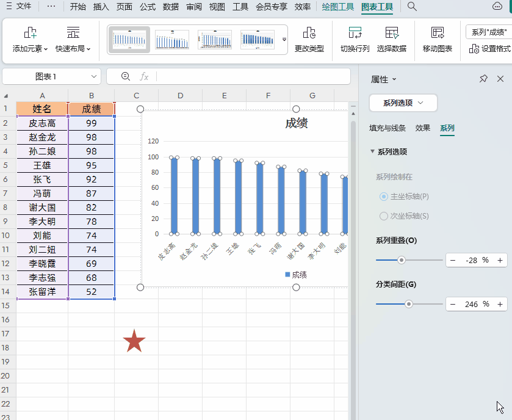Viewport: 512px width, 420px height.
Task: Click the fx insert function icon
Action: tap(144, 76)
